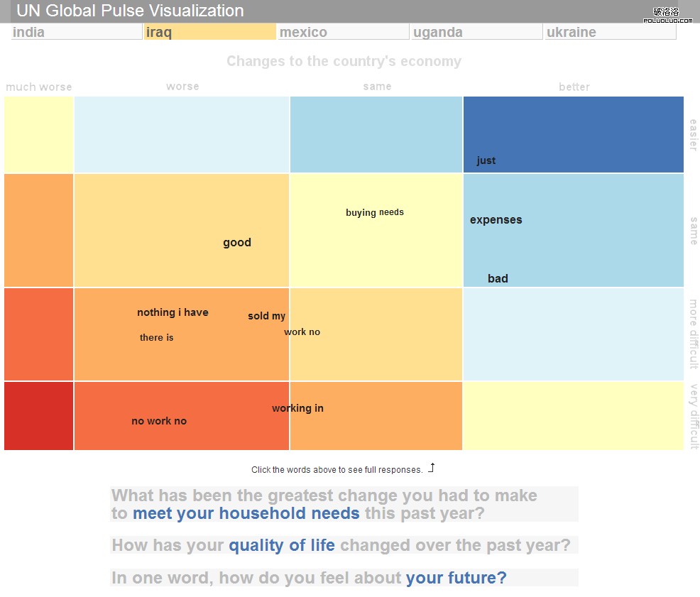Open the uganda country tab

(477, 32)
